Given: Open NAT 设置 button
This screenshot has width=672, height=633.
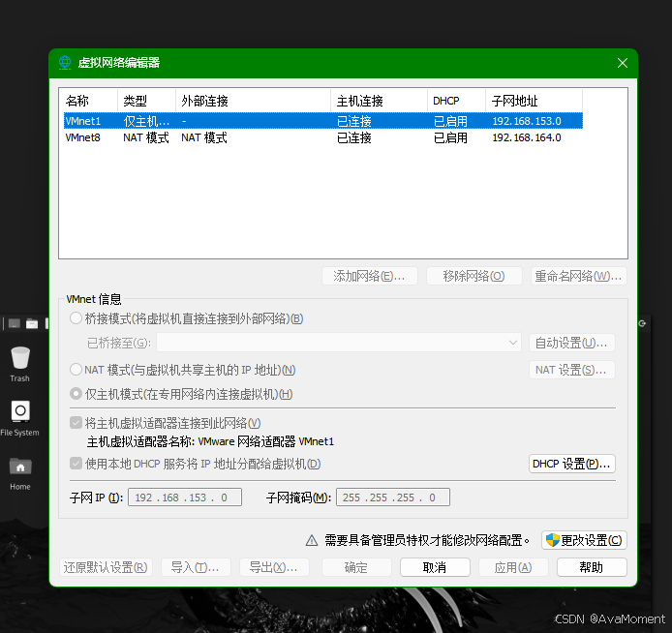Looking at the screenshot, I should pyautogui.click(x=572, y=370).
